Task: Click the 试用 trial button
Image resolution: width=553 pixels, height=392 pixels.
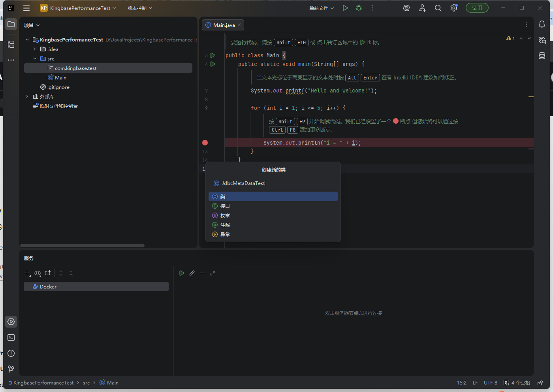Action: click(477, 8)
